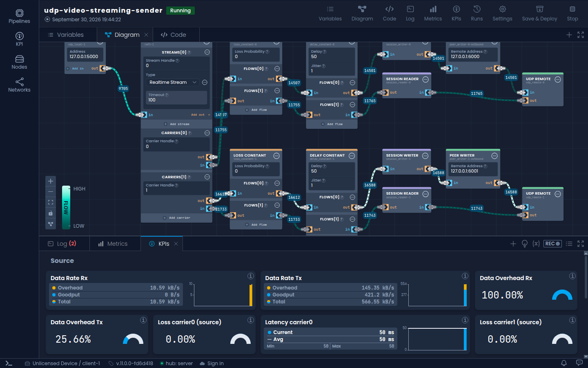
Task: Toggle auto-layout graph icon on canvas
Action: [51, 224]
